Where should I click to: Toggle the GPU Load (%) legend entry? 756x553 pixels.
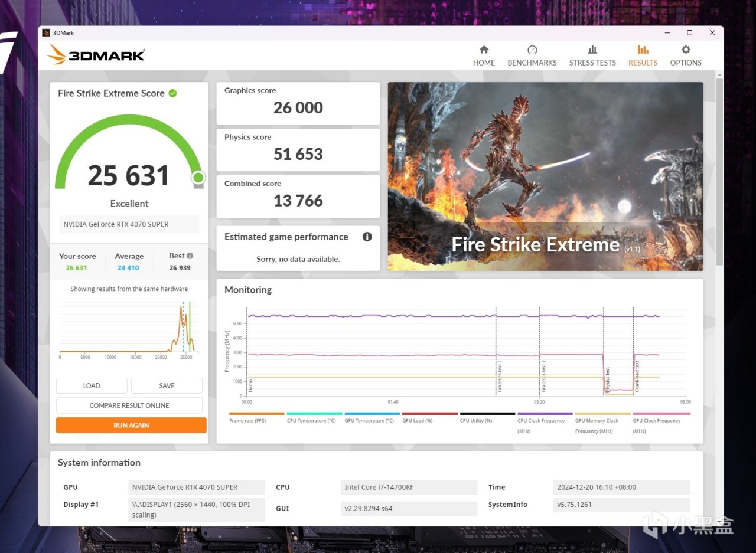tap(430, 418)
